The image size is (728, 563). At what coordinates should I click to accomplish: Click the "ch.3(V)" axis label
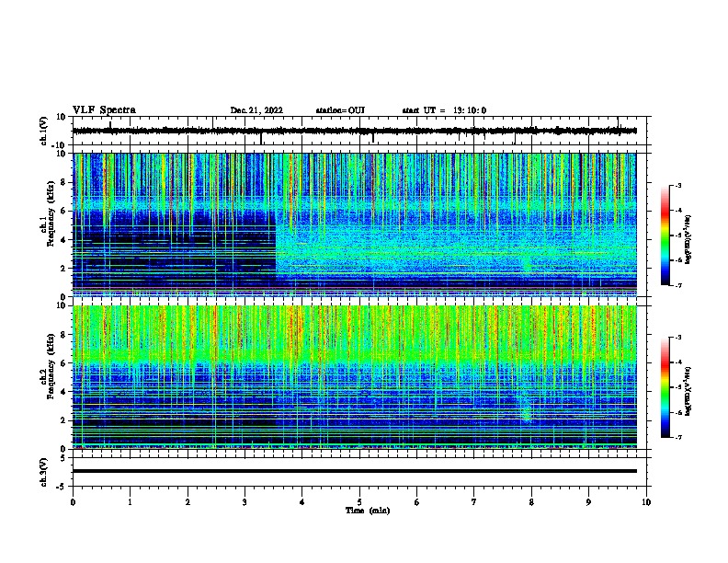[x=44, y=472]
